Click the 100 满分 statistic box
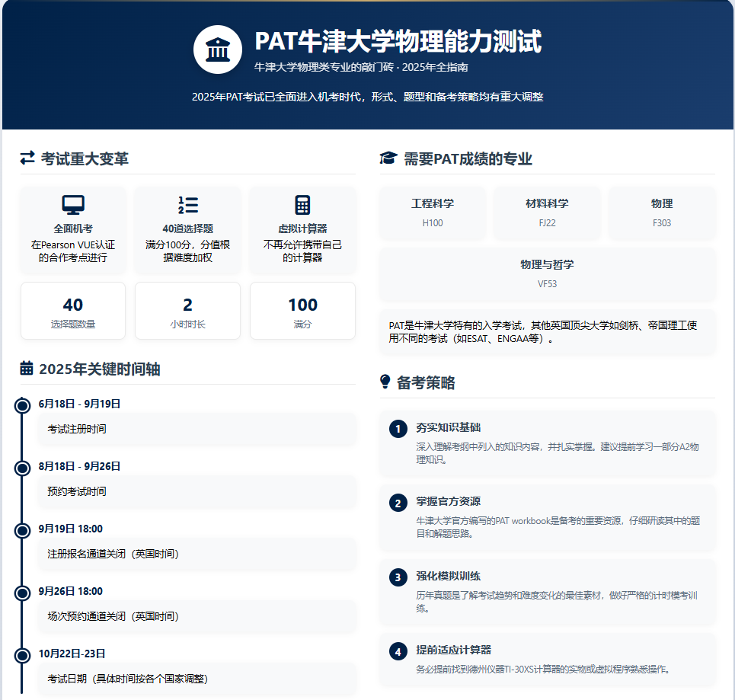The height and width of the screenshot is (700, 735). [302, 311]
